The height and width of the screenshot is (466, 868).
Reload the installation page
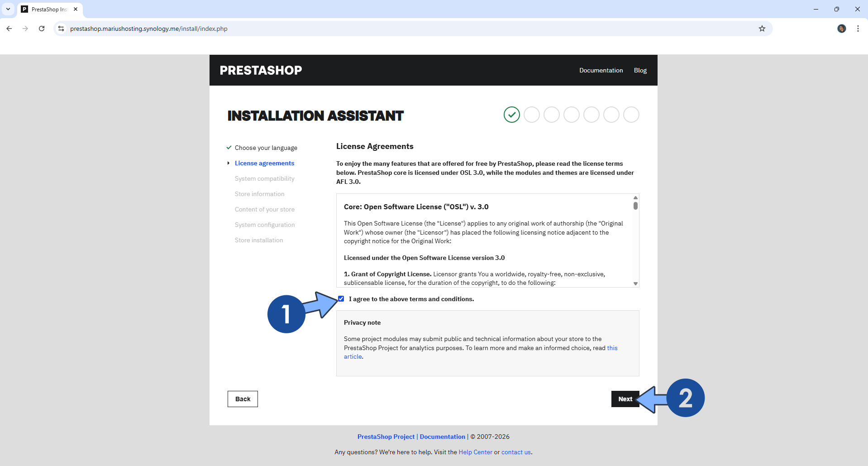(x=42, y=28)
